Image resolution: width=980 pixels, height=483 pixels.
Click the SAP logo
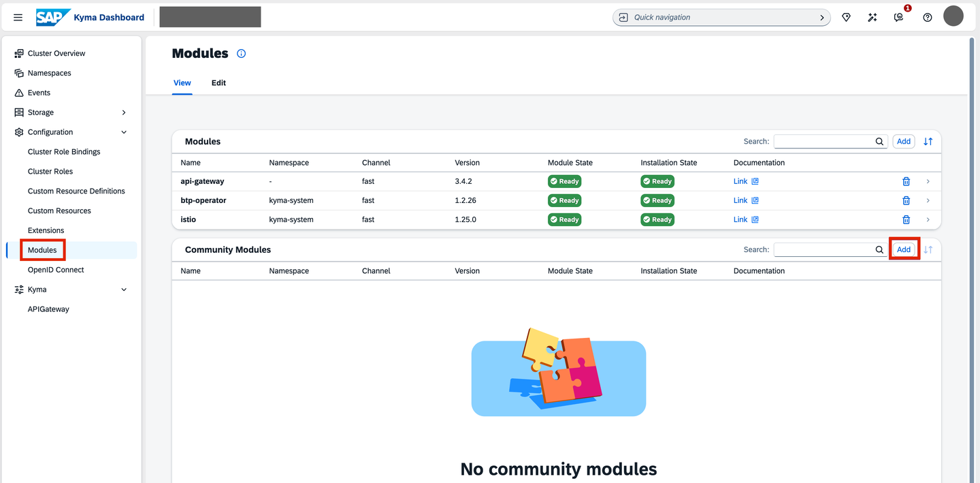pyautogui.click(x=52, y=17)
